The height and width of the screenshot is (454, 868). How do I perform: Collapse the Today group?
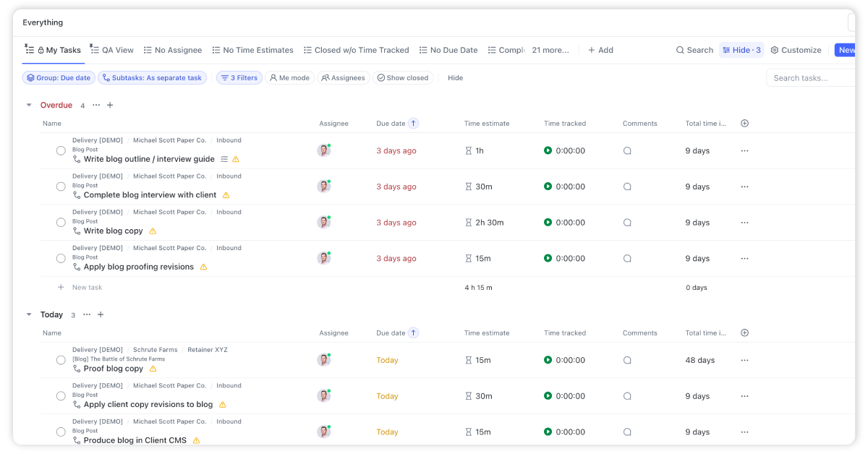pos(29,314)
